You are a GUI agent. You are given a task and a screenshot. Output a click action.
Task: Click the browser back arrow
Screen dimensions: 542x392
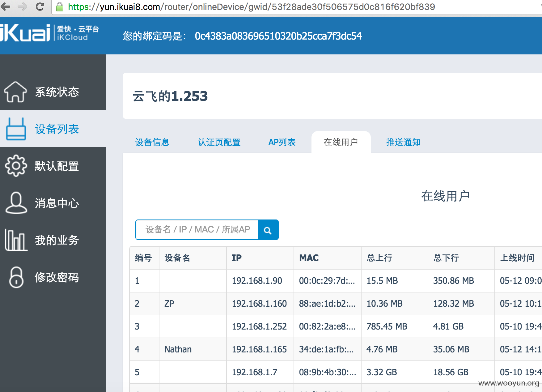point(5,6)
